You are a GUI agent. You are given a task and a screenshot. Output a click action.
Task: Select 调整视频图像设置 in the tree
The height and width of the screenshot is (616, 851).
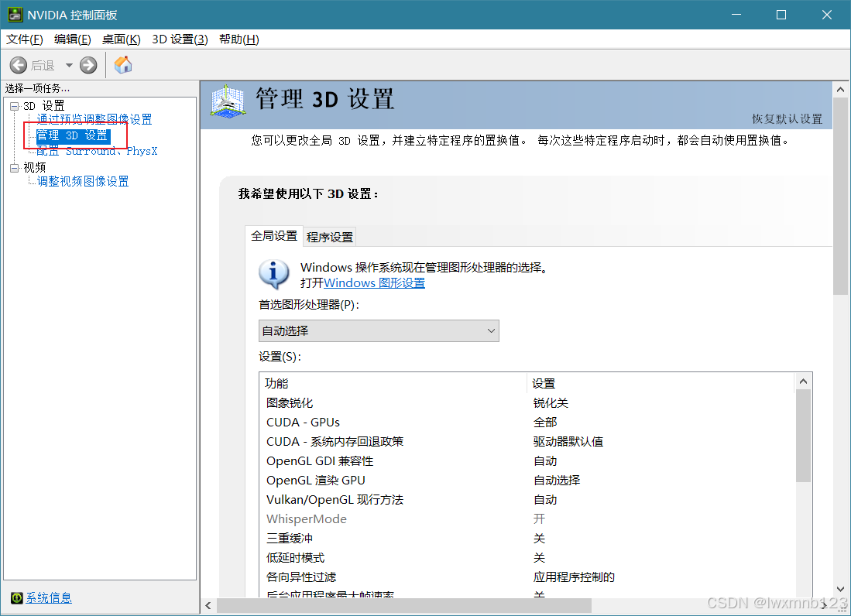[x=83, y=181]
